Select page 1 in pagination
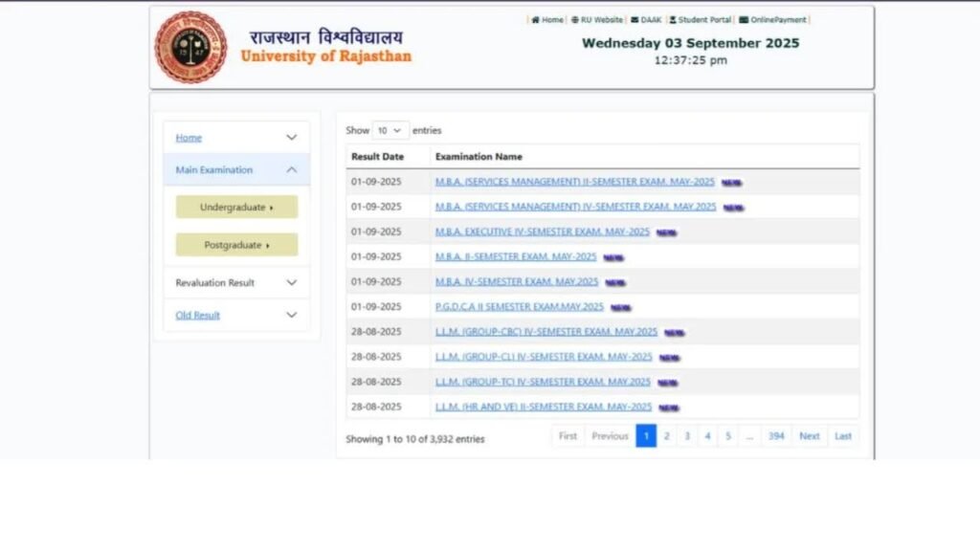 pyautogui.click(x=646, y=436)
